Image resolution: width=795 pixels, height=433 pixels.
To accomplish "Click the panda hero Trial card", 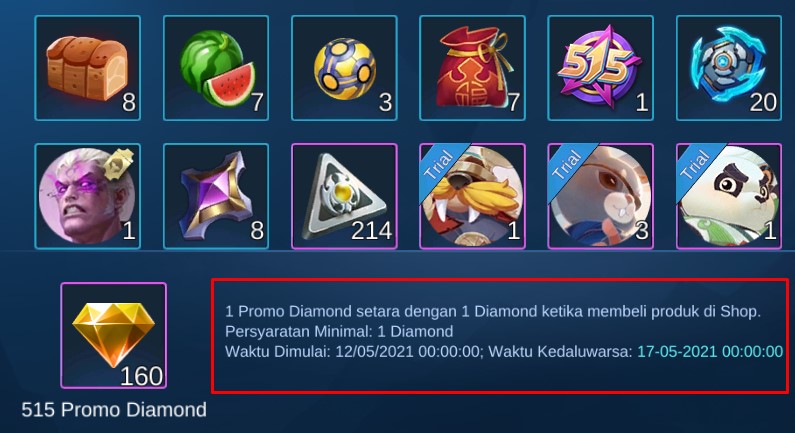I will click(729, 196).
